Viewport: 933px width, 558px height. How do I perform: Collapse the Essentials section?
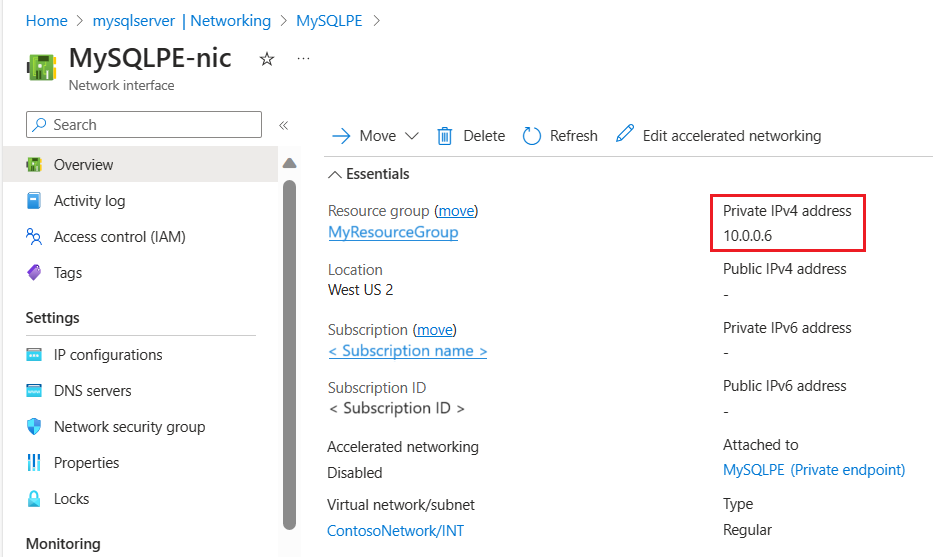click(x=335, y=174)
